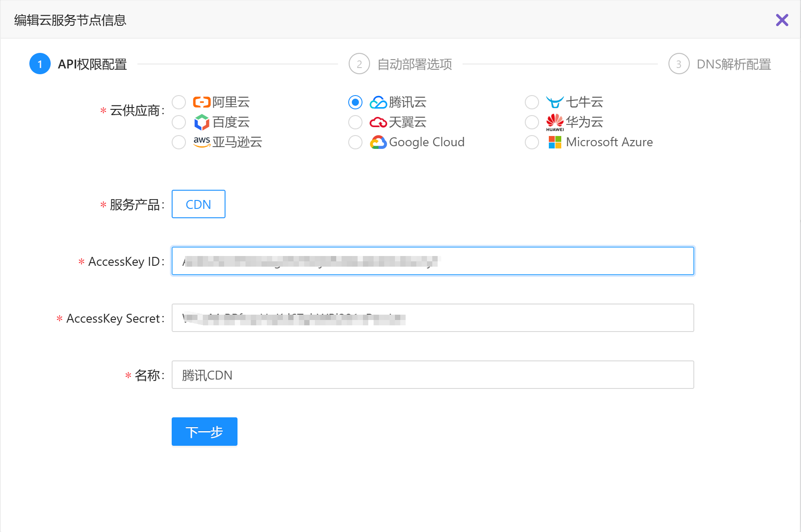Click the 亚马逊云 label text
This screenshot has width=801, height=532.
click(x=237, y=142)
